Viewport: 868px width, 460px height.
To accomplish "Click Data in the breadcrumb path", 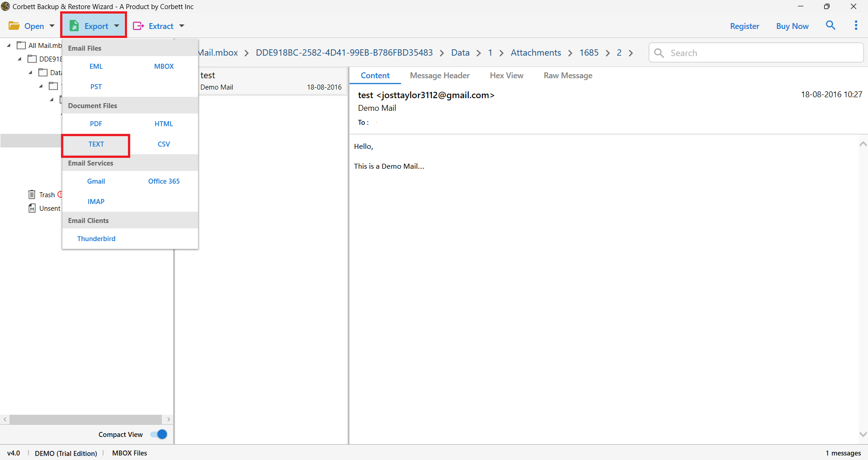I will pos(460,52).
